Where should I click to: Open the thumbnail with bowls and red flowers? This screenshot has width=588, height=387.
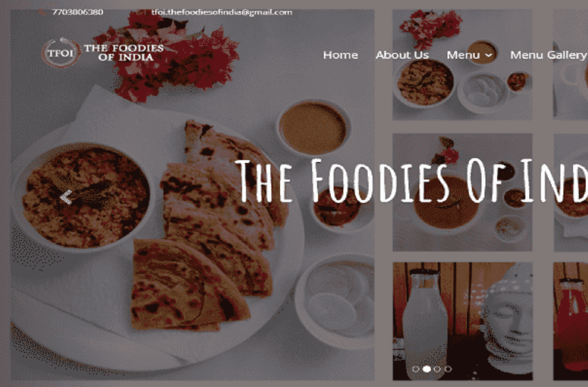pyautogui.click(x=462, y=64)
